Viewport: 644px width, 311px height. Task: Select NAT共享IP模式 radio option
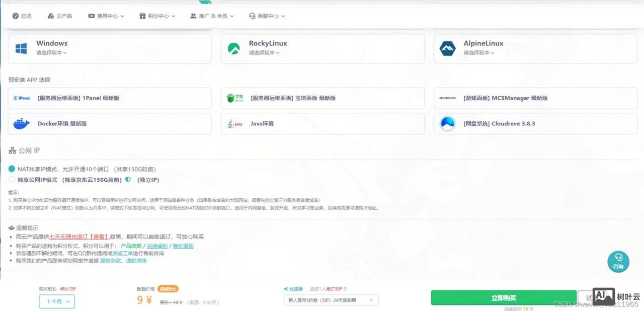click(11, 169)
